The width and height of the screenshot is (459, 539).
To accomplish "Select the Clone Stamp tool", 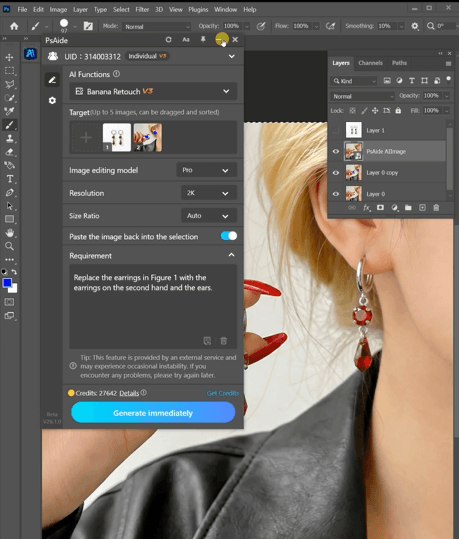I will pos(10,139).
